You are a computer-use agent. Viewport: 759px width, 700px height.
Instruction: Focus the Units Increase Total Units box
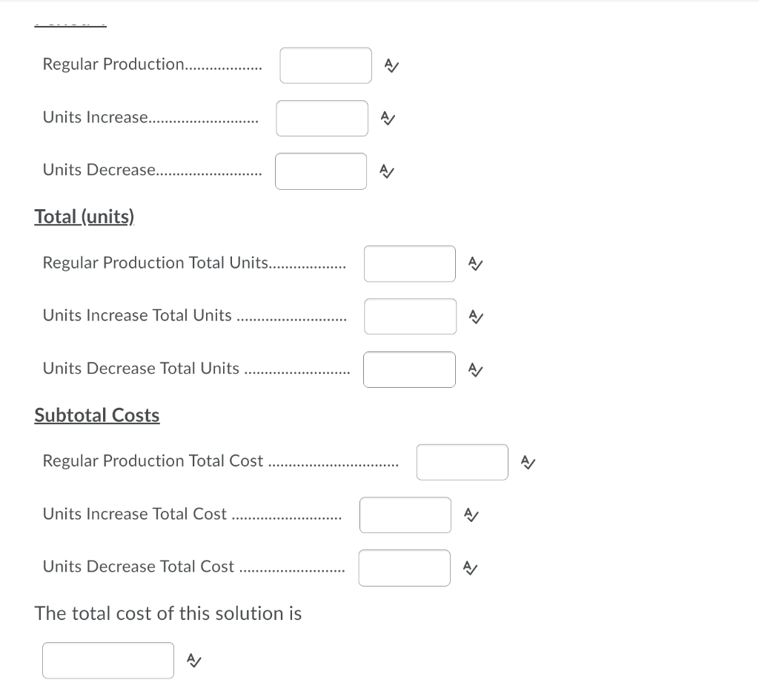coord(410,317)
